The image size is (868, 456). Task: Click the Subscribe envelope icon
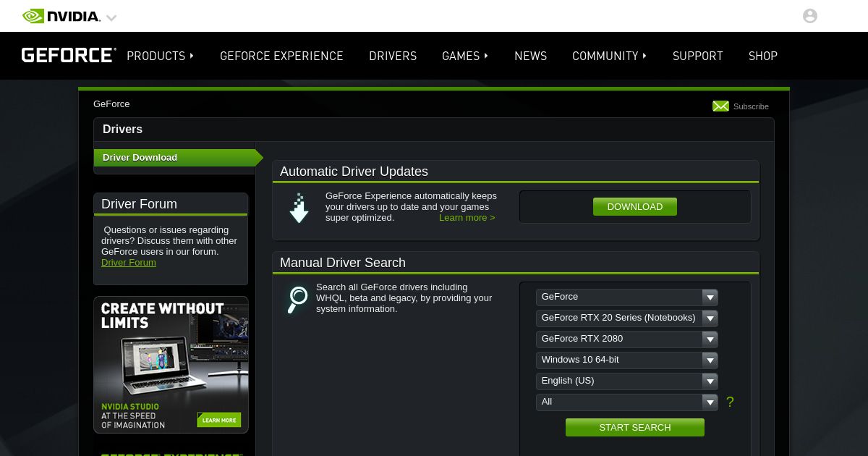point(720,106)
